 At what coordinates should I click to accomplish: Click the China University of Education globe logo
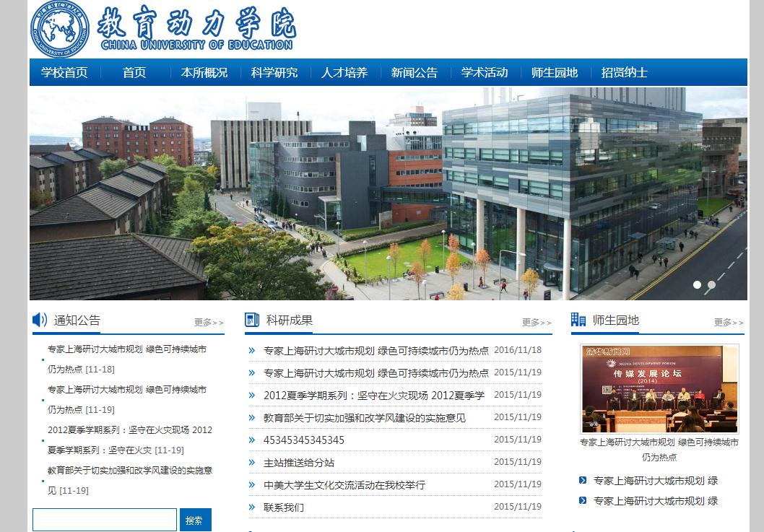click(x=60, y=30)
